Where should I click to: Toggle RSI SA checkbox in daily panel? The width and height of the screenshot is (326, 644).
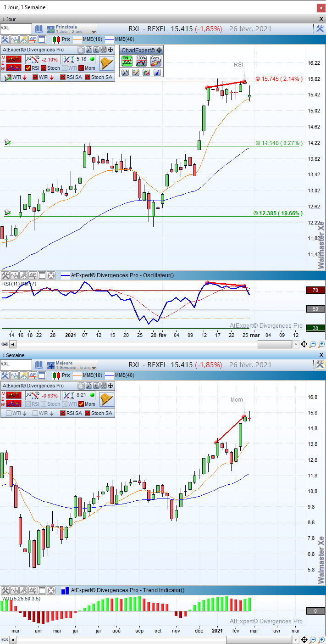click(63, 77)
